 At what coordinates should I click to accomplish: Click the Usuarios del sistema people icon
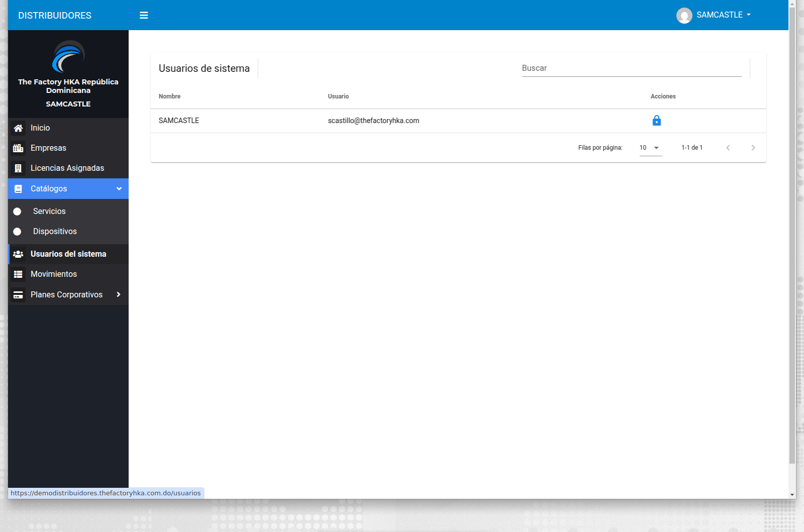[x=18, y=254]
